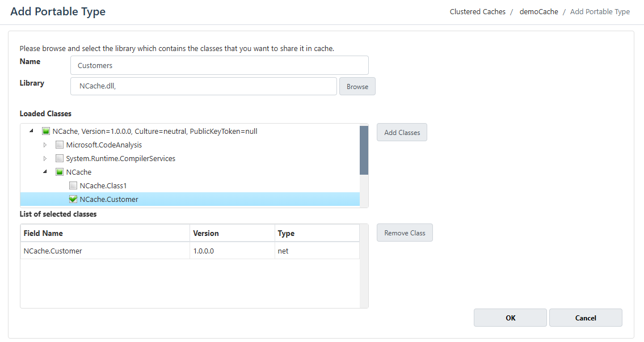
Task: Select the NCache namespace tree label
Action: click(x=79, y=172)
